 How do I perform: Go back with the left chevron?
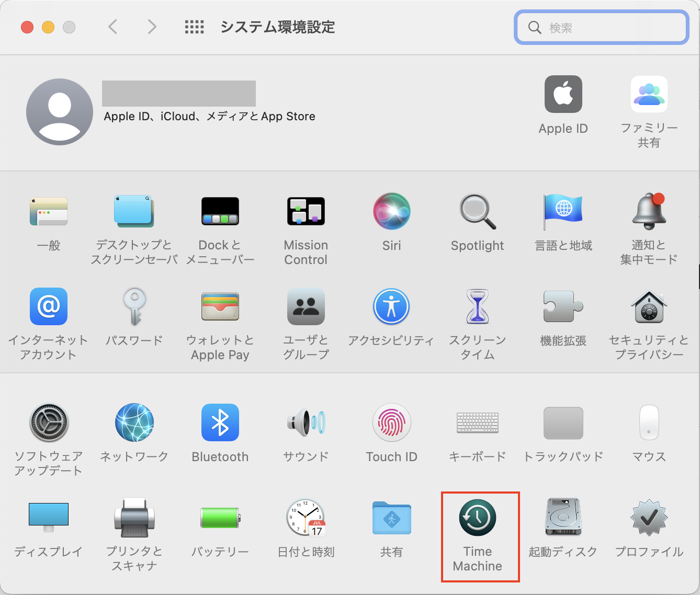point(112,27)
